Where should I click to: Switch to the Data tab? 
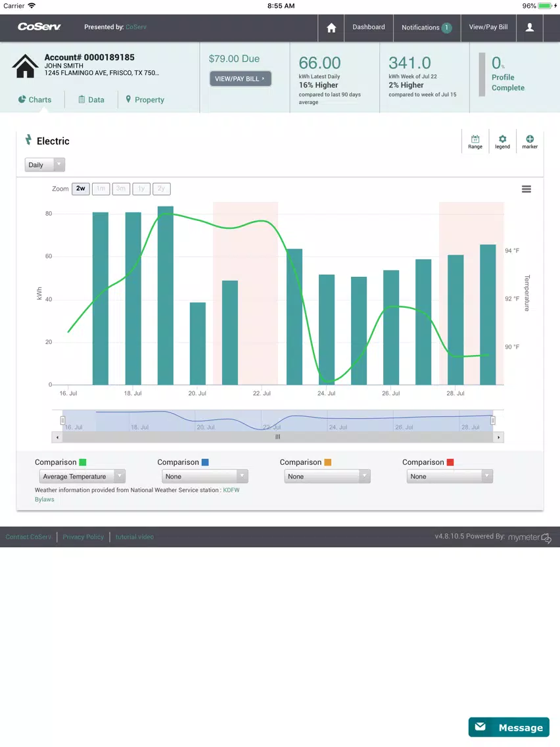[91, 99]
